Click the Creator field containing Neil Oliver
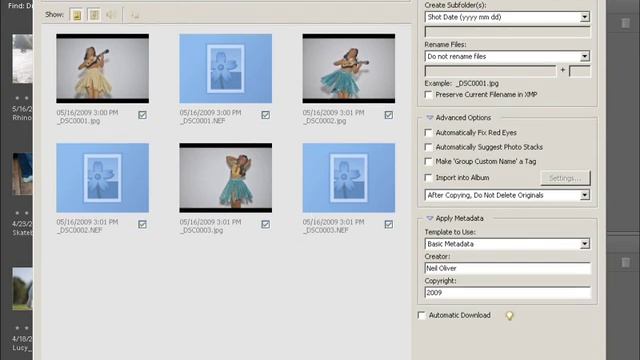The image size is (640, 360). [507, 268]
